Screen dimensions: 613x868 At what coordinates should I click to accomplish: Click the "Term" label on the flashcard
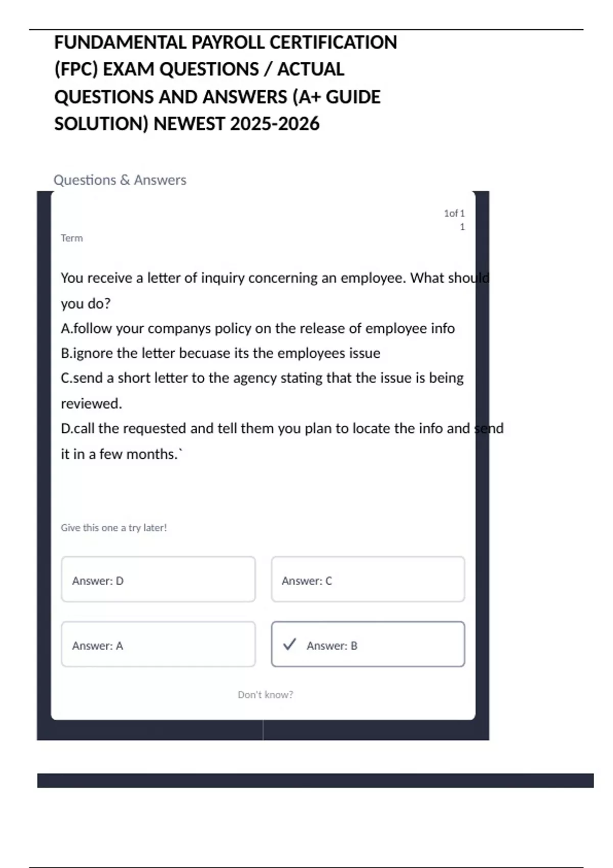tap(72, 238)
